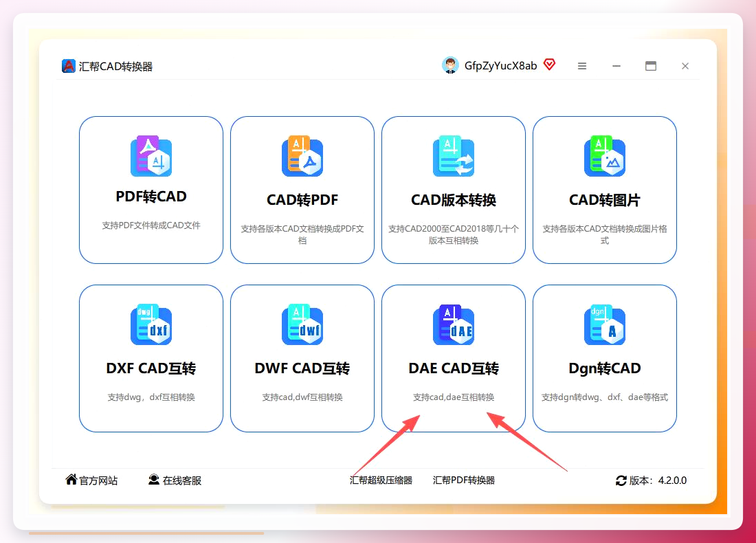Open the DXF CAD互转 dxf icon
756x543 pixels.
coord(151,324)
